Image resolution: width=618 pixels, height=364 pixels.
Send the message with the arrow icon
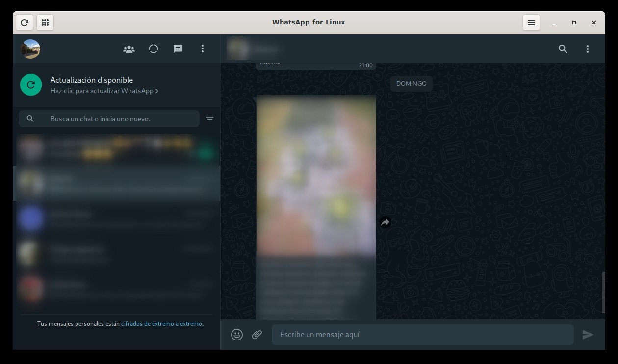(588, 335)
